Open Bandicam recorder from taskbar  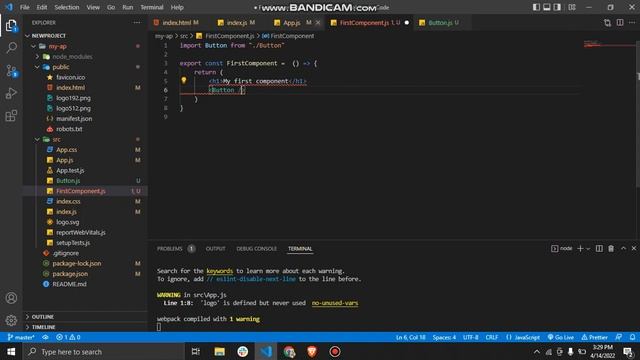click(335, 352)
